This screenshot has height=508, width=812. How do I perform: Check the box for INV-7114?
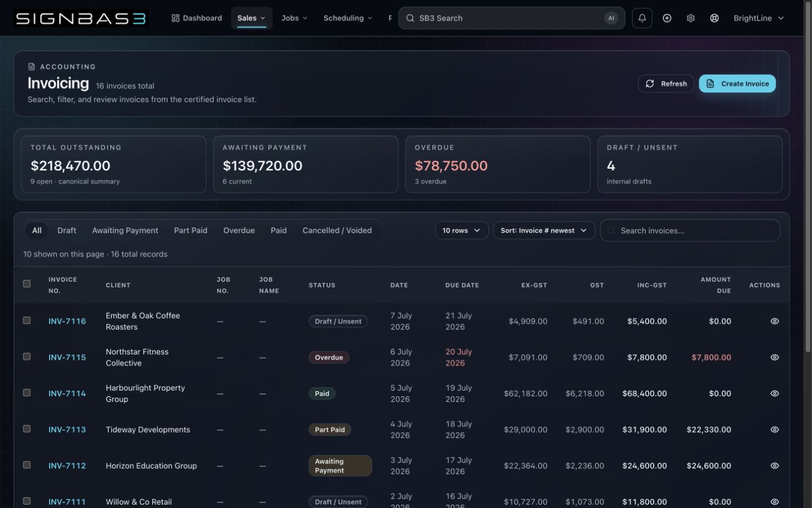(x=27, y=393)
